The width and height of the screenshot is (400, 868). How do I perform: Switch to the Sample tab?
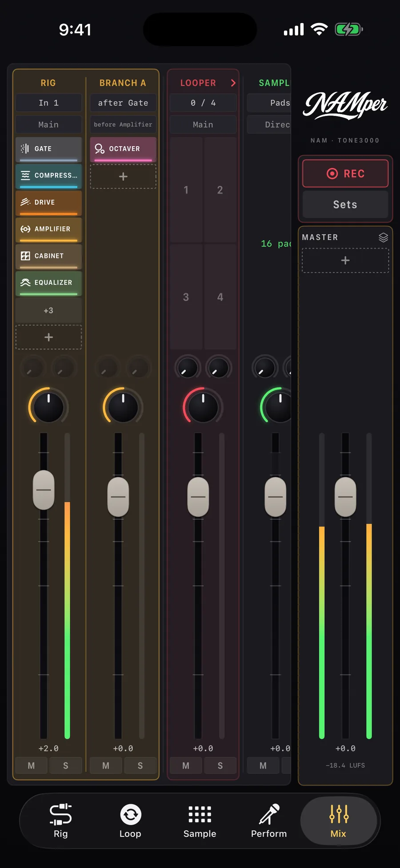(x=200, y=821)
